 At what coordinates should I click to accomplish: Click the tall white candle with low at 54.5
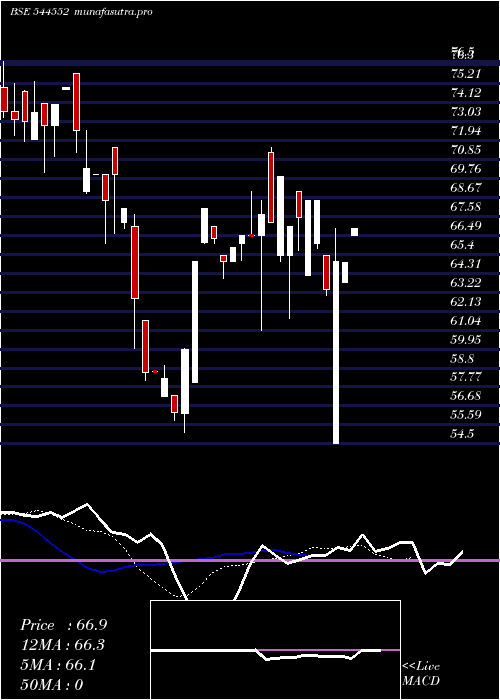336,352
